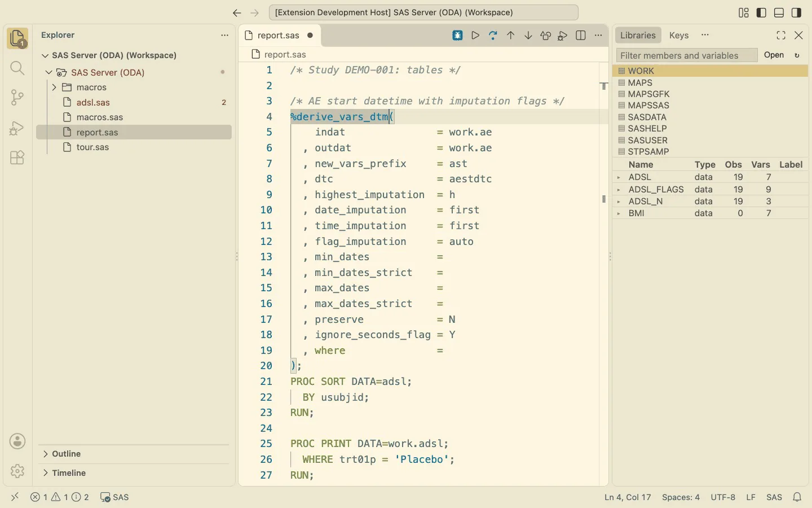This screenshot has width=812, height=508.
Task: Split the editor to the right
Action: click(x=581, y=36)
